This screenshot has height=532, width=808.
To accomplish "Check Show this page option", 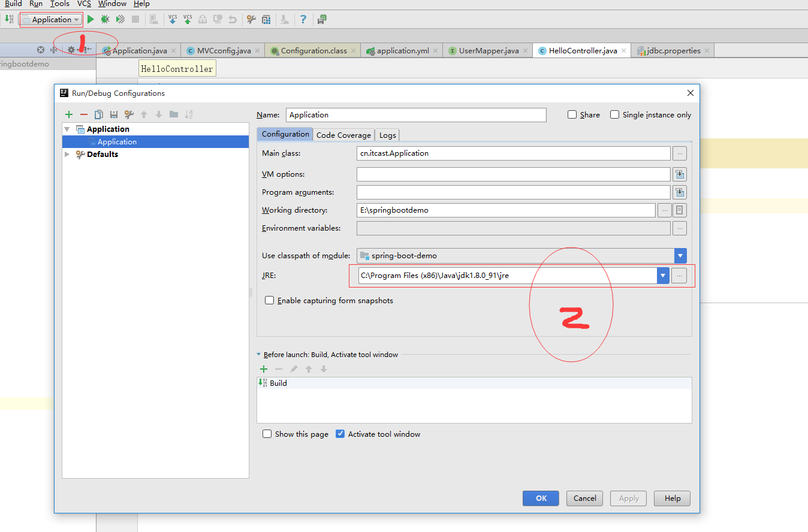I will click(267, 434).
